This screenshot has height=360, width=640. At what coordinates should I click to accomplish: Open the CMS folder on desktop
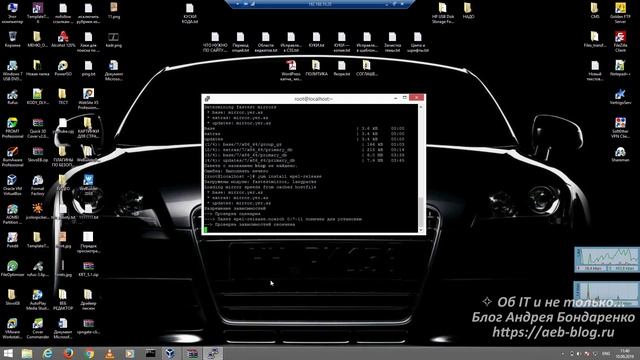point(595,11)
